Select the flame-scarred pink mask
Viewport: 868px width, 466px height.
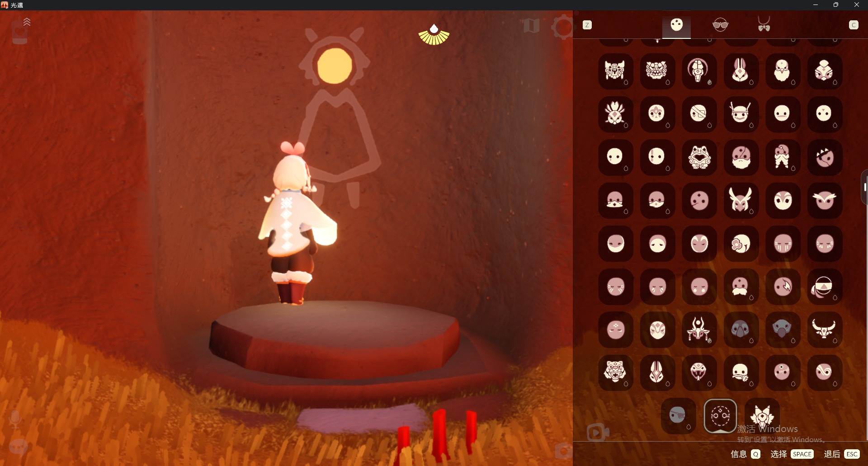(x=783, y=286)
